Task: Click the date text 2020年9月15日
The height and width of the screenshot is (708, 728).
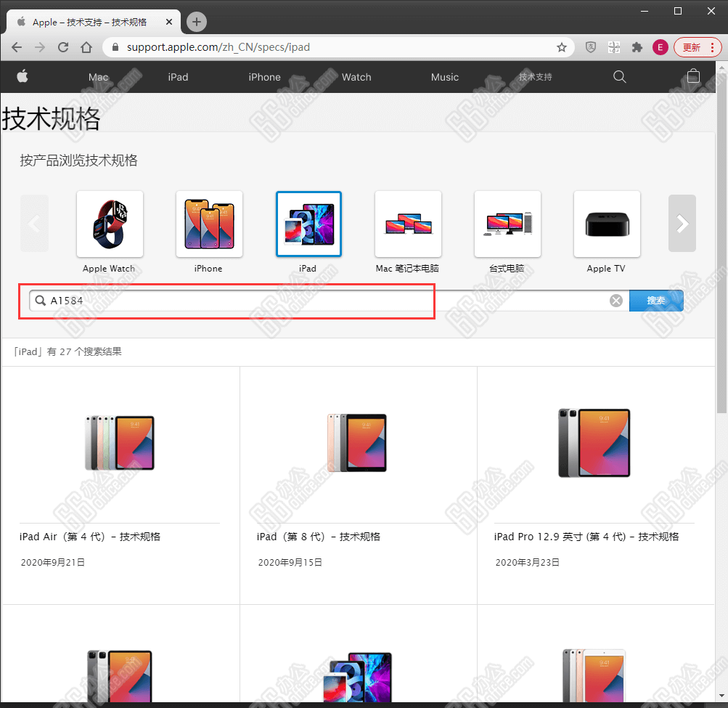Action: 290,563
